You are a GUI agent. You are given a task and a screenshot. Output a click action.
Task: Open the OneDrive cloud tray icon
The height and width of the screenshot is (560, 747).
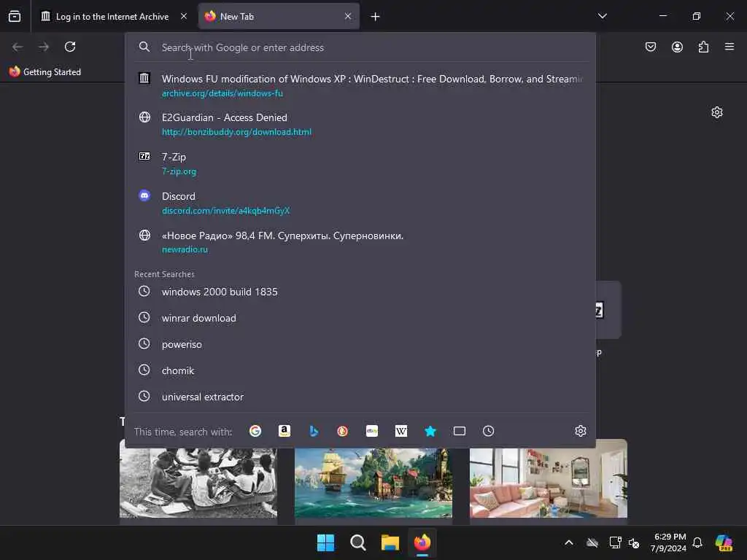[592, 542]
